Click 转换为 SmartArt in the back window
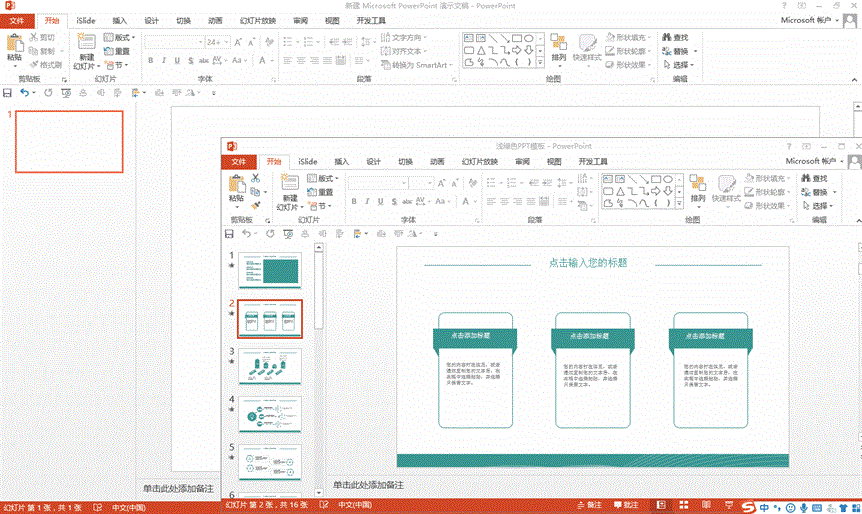Viewport: 862px width, 514px height. [x=418, y=65]
